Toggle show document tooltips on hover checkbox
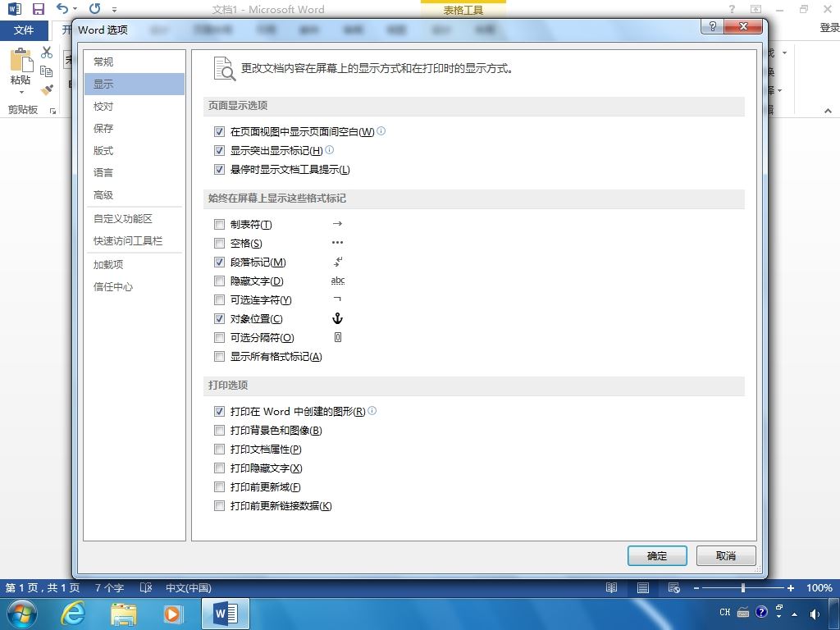840x630 pixels. tap(219, 169)
